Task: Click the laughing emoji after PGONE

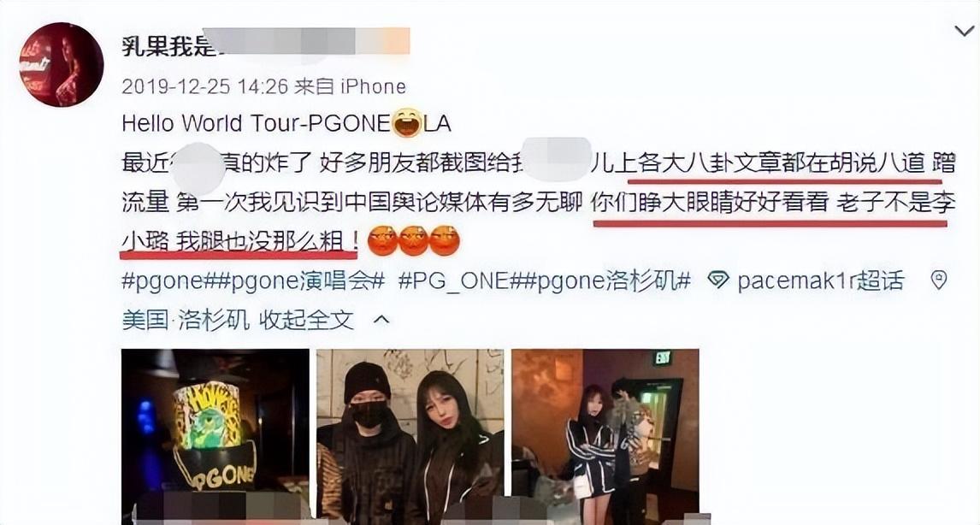Action: pyautogui.click(x=407, y=122)
